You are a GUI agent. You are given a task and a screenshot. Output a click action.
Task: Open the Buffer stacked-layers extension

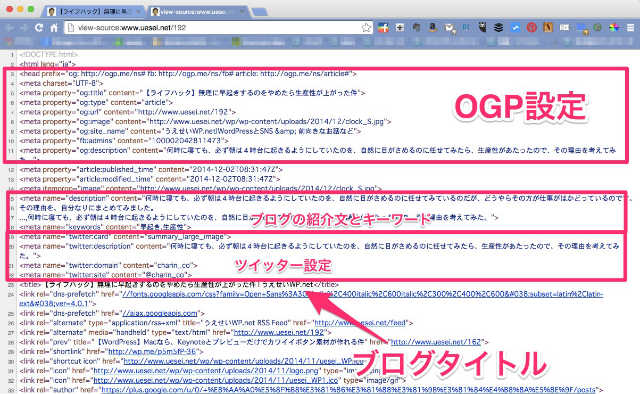pyautogui.click(x=498, y=28)
